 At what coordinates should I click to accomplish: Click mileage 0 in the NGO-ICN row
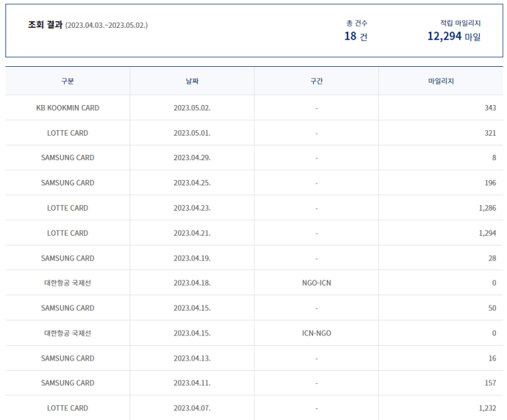click(x=494, y=283)
